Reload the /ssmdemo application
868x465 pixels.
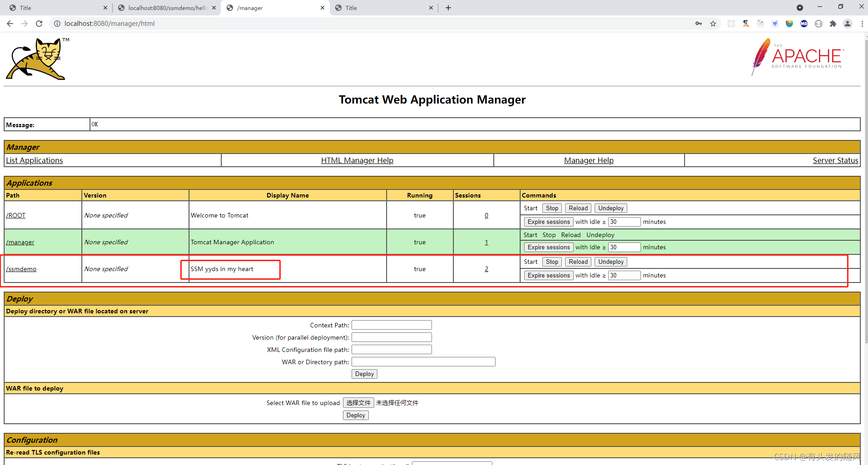[578, 262]
